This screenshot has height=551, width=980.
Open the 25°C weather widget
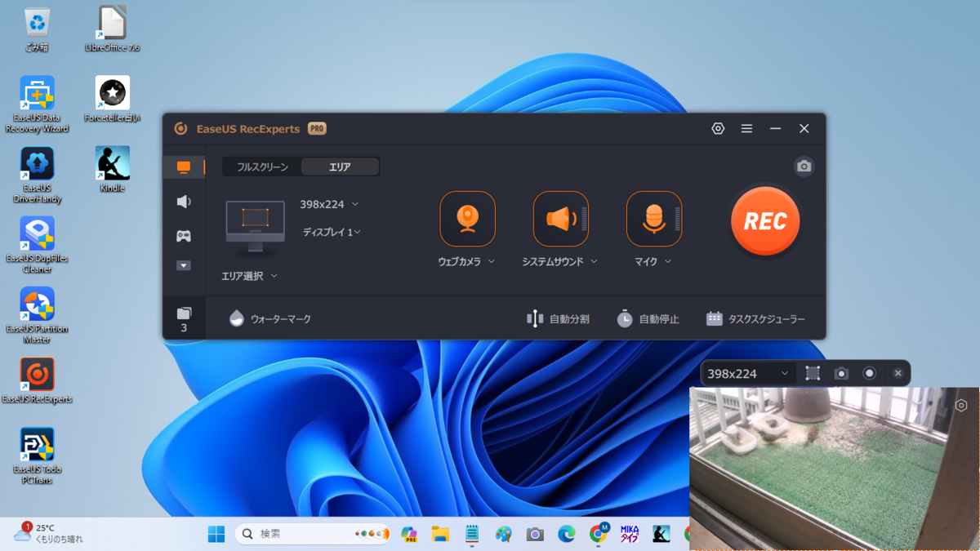tap(48, 533)
